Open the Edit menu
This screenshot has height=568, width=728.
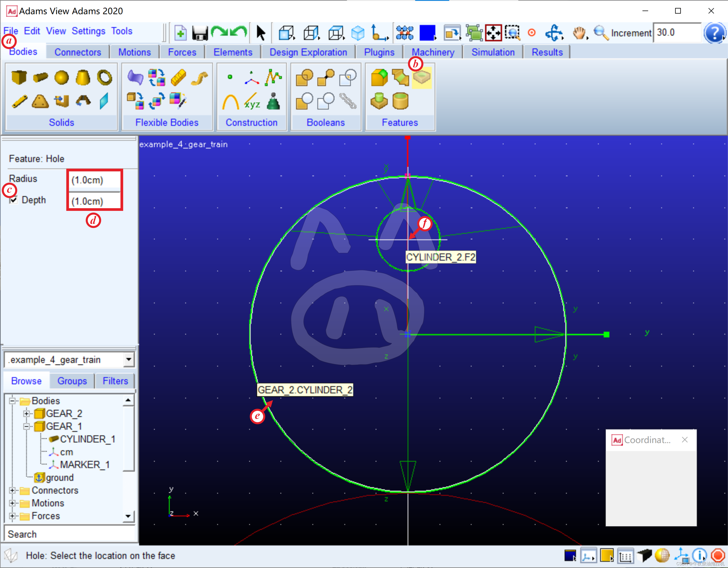tap(32, 31)
